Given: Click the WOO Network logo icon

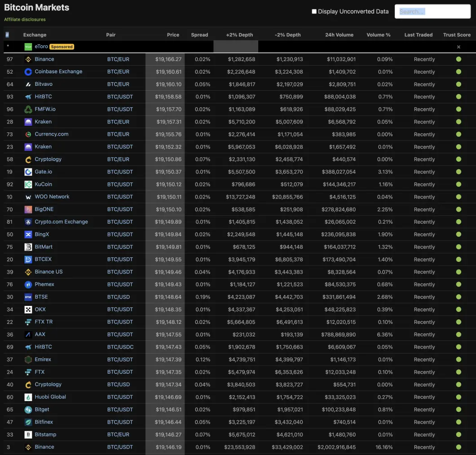Looking at the screenshot, I should [28, 197].
